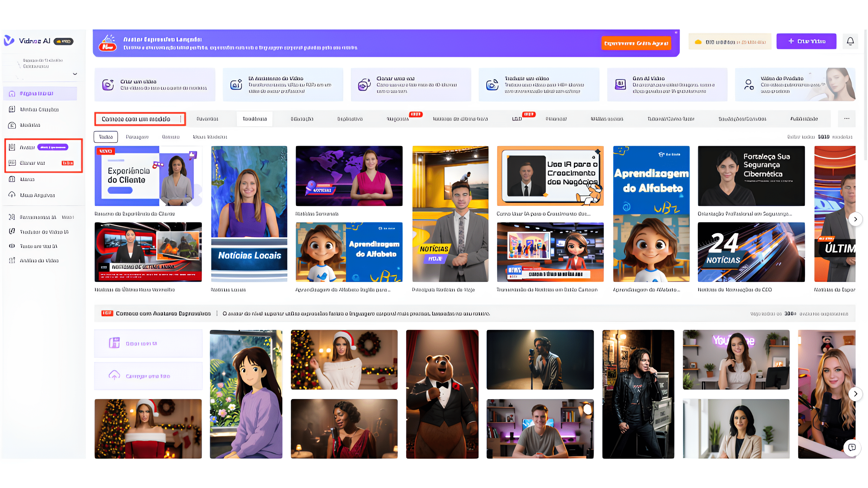Viewport: 868px width, 488px height.
Task: Open the chat support icon bottom right
Action: 852,447
